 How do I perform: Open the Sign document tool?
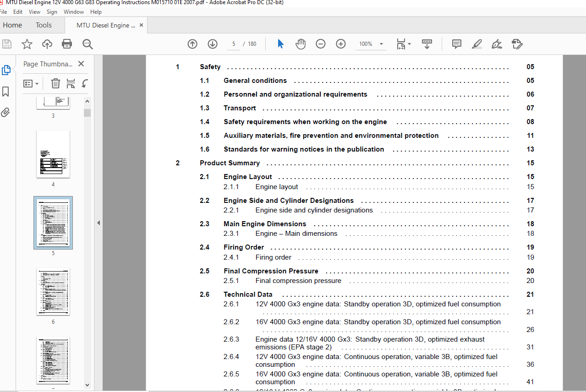497,44
